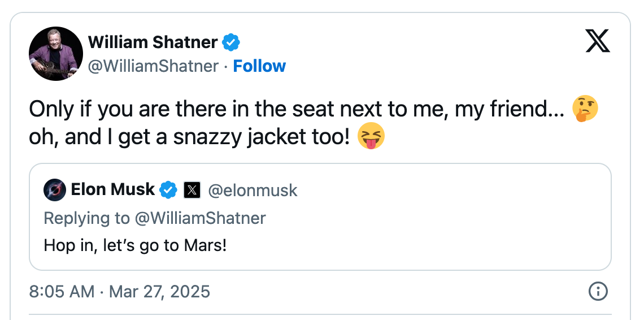Open the @WilliamShatner handle under the name
The image size is (644, 320).
pyautogui.click(x=153, y=66)
